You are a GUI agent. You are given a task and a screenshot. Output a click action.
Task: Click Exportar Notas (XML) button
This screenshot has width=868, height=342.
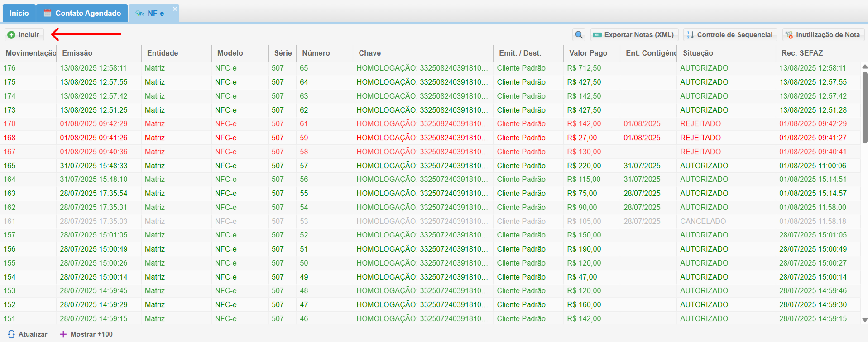[634, 35]
